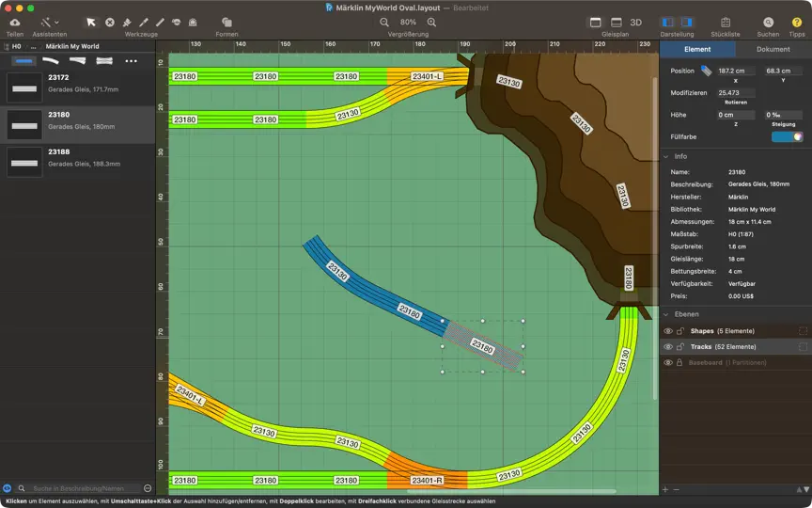
Task: Select the paint brush tool in Werkzeuge
Action: click(x=127, y=23)
